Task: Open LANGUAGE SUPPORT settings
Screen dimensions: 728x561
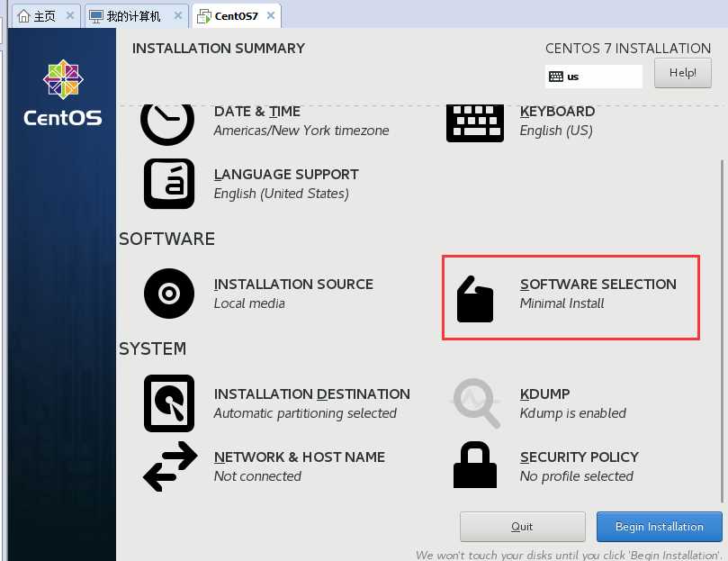Action: (286, 175)
